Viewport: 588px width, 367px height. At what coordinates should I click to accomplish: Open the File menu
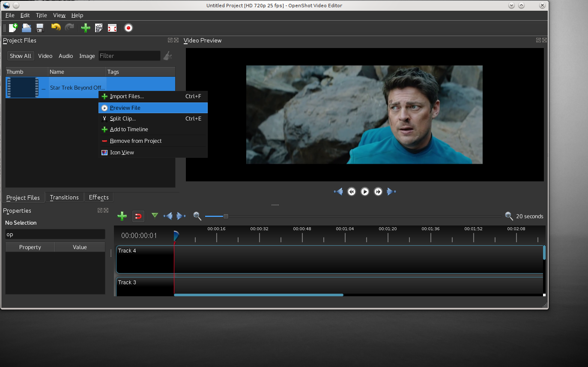[10, 15]
